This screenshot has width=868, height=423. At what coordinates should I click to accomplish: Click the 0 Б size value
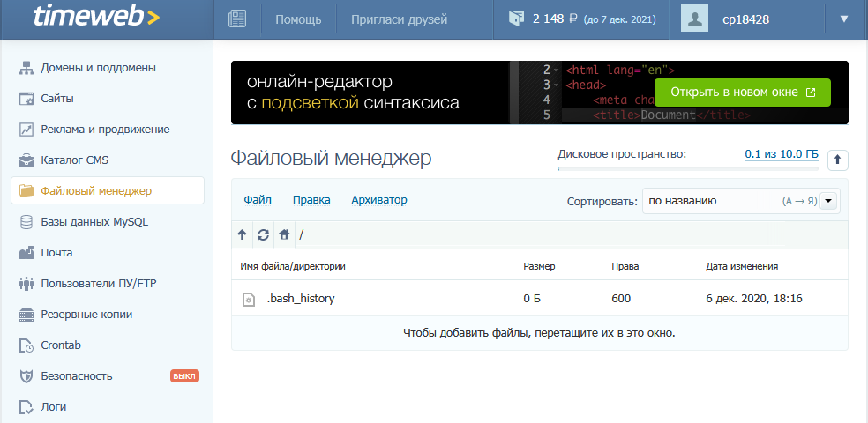pos(532,299)
